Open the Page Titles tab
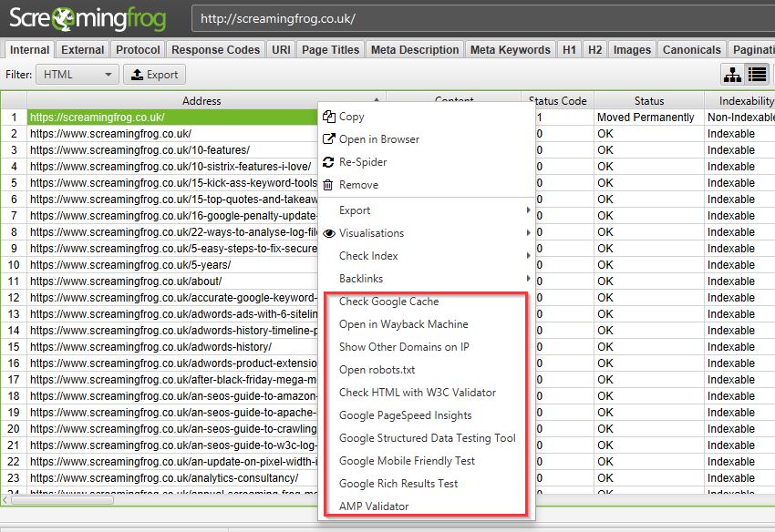775x532 pixels. (330, 50)
